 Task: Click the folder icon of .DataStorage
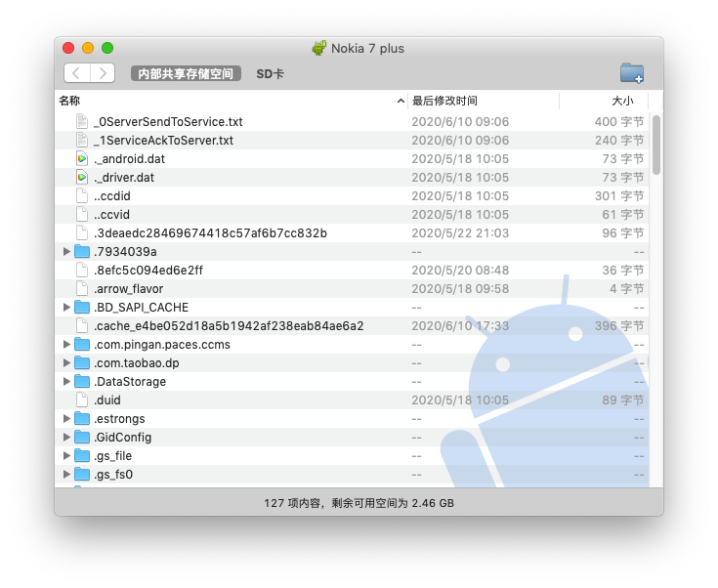click(x=82, y=382)
